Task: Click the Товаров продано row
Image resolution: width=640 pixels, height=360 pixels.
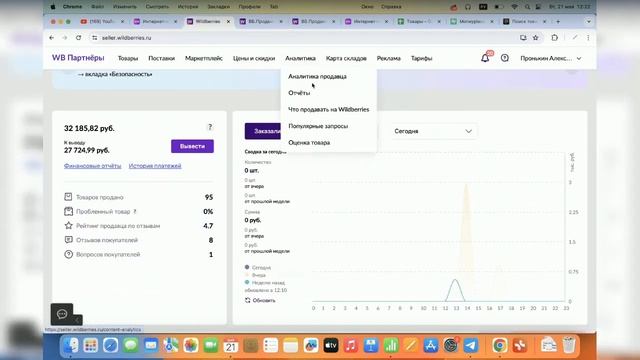Action: (x=138, y=197)
